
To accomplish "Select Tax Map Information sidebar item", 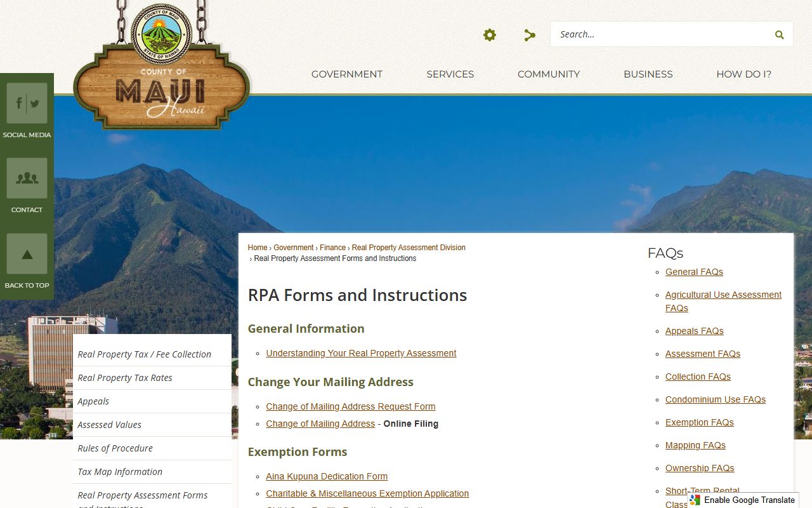I will [x=152, y=472].
